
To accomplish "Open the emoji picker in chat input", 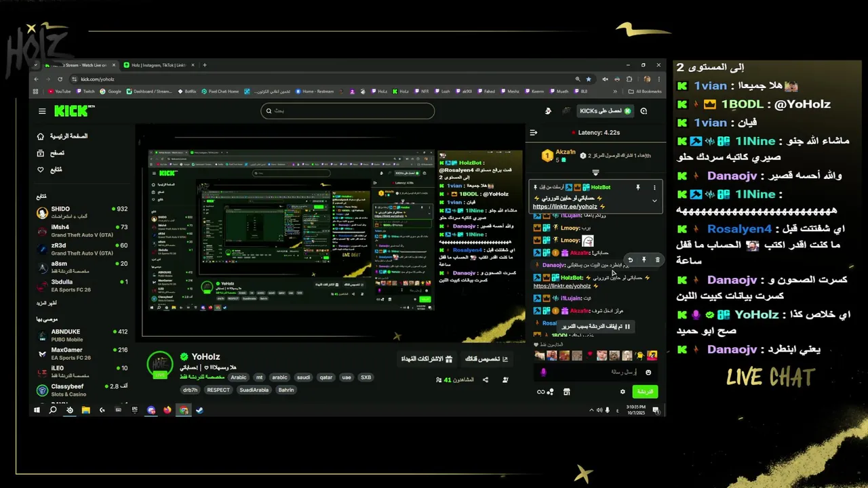I will click(648, 372).
